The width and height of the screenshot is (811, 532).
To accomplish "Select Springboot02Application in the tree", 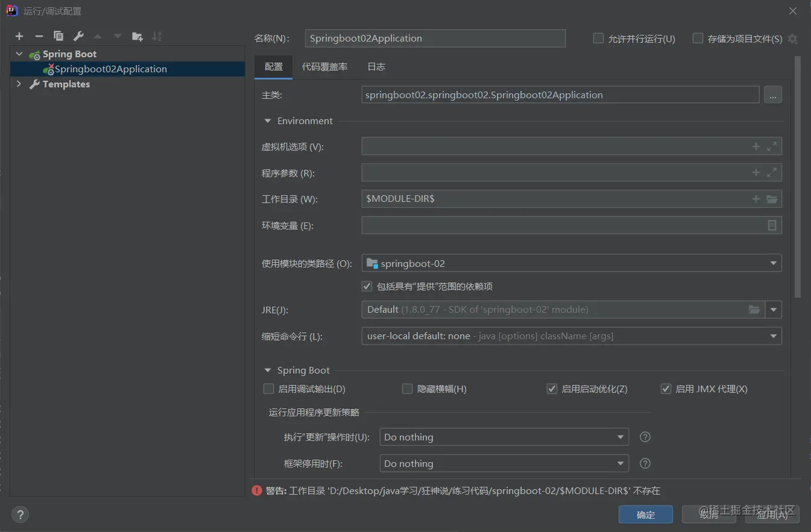I will 128,69.
